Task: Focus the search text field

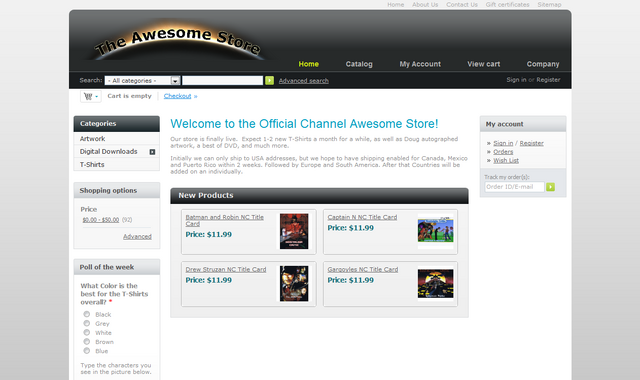Action: (222, 80)
